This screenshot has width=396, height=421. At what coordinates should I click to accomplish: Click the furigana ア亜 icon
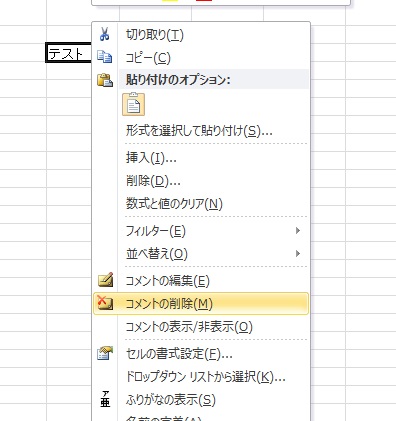[105, 399]
